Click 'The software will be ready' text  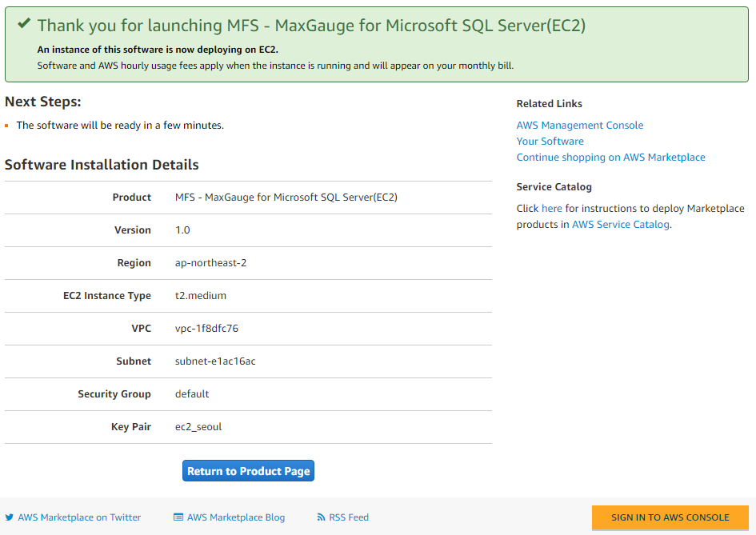click(x=120, y=126)
